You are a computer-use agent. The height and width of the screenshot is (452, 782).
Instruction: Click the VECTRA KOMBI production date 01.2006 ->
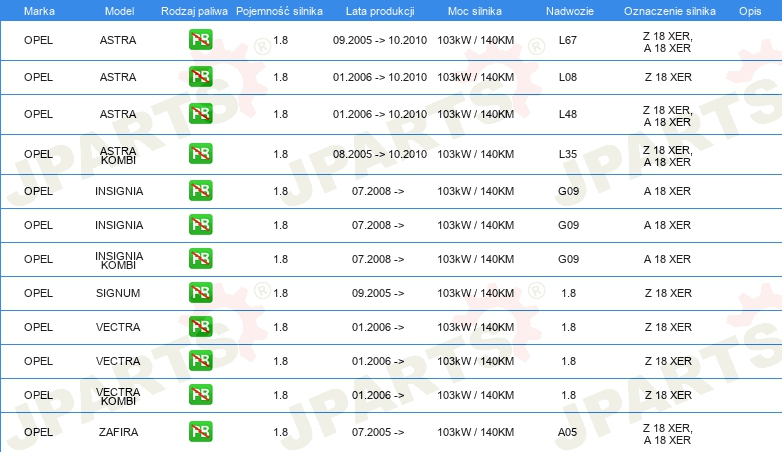pos(378,395)
